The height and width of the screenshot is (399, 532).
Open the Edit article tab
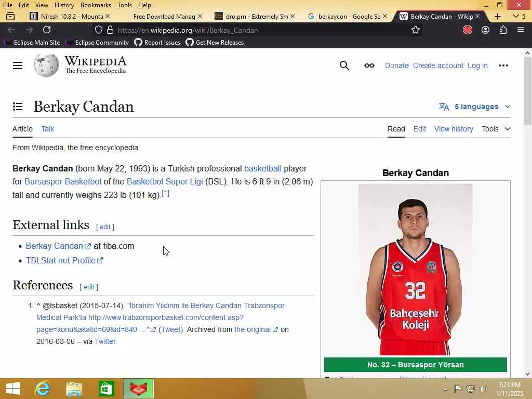tap(419, 129)
